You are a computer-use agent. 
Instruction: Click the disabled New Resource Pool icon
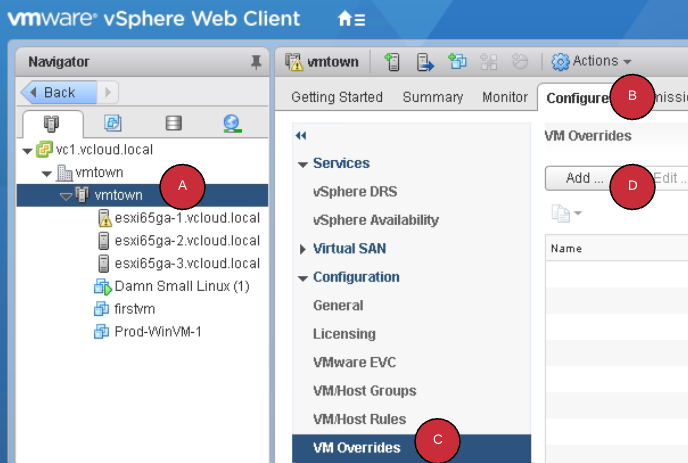(520, 61)
